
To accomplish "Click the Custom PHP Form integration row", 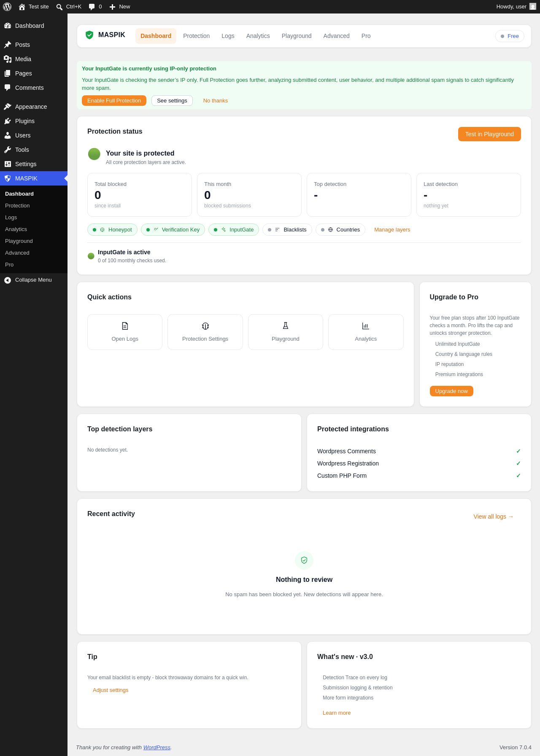I will click(419, 476).
